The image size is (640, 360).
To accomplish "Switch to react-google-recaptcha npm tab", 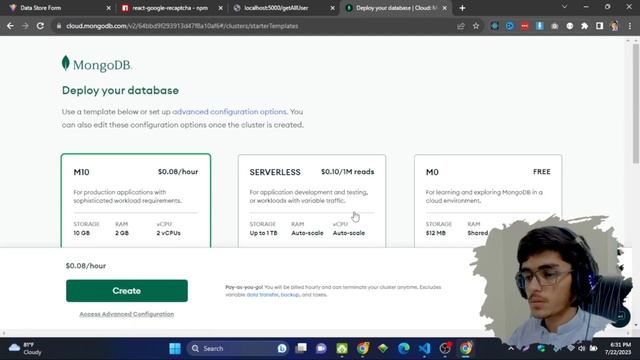I will click(170, 8).
